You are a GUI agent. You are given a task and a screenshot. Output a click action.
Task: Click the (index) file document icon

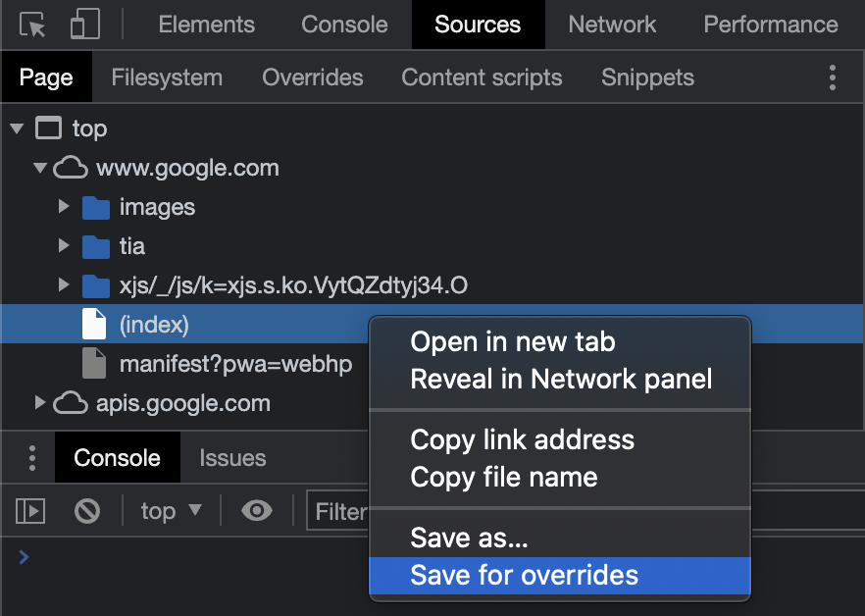point(94,324)
